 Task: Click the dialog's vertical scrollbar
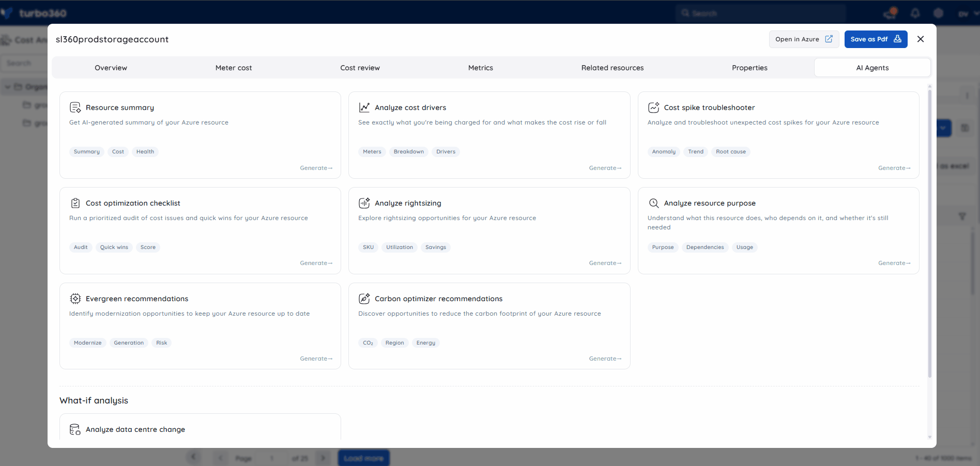[930, 232]
